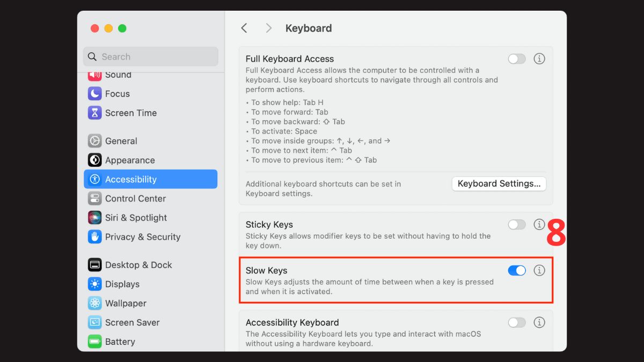
Task: Open Desktop & Dock settings
Action: 138,265
